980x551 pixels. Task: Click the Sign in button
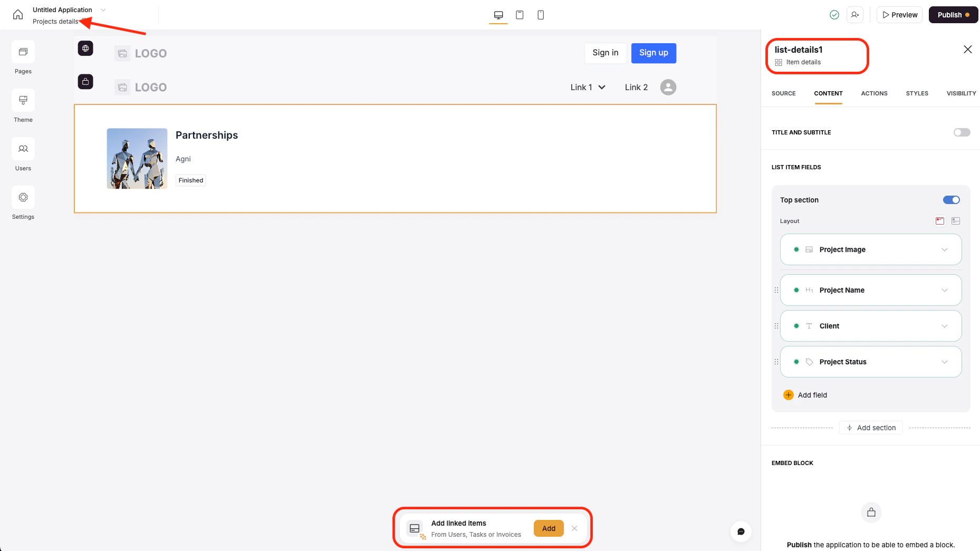click(x=605, y=53)
